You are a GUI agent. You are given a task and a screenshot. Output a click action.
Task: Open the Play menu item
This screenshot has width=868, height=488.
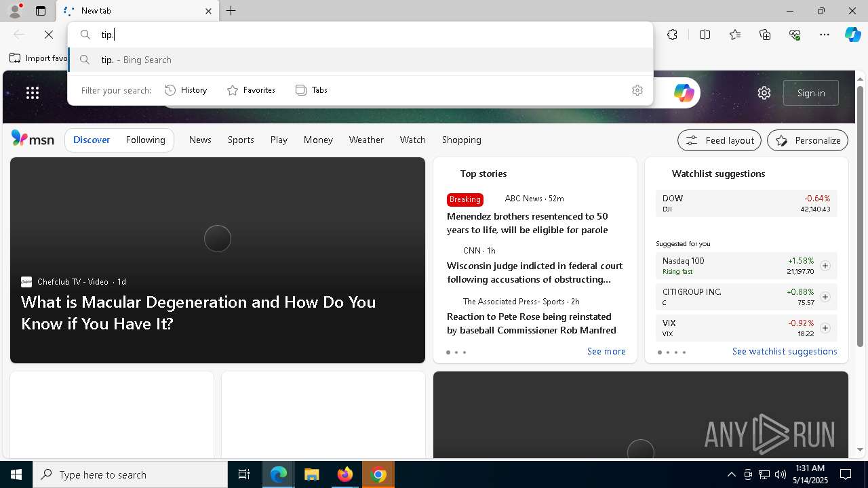pyautogui.click(x=279, y=140)
